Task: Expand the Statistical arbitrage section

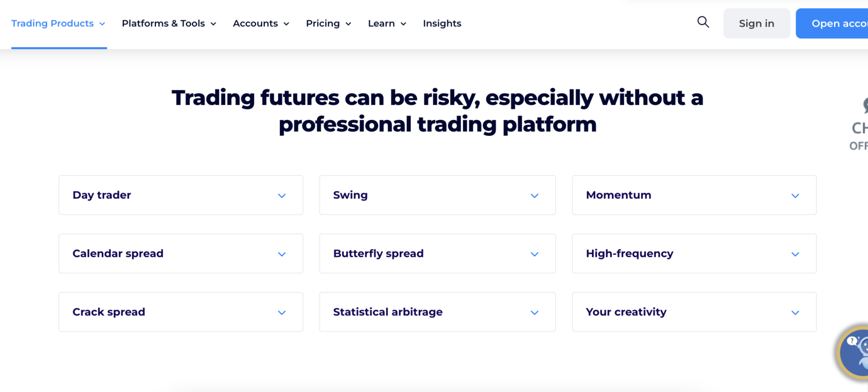Action: click(437, 312)
